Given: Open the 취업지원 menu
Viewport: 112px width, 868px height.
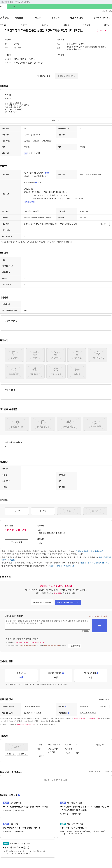Looking at the screenshot, I should coord(37,18).
